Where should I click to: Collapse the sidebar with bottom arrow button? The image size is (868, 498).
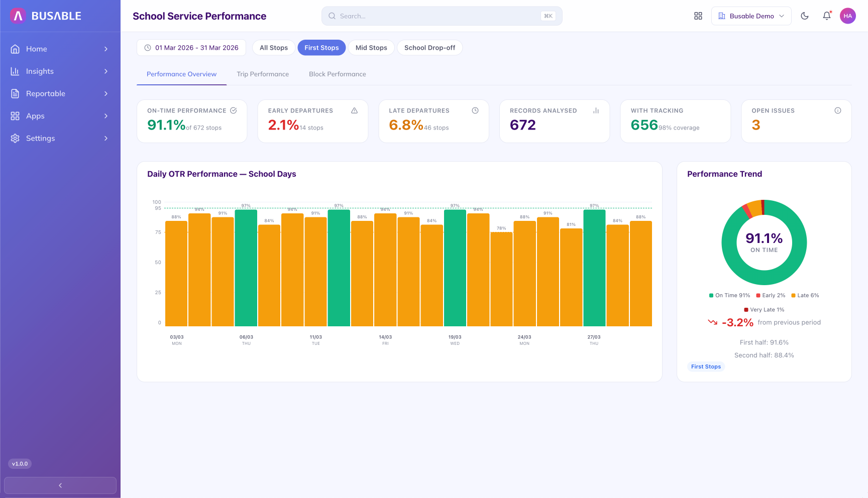tap(60, 485)
